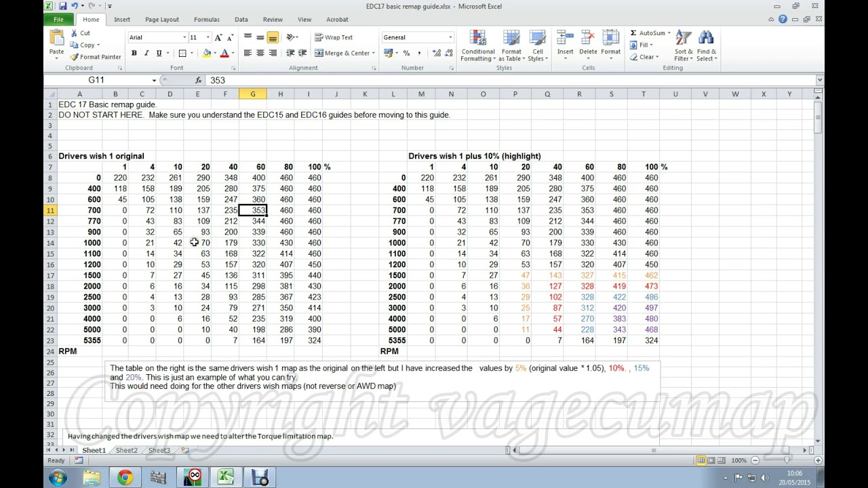
Task: Click Format cells icon
Action: (610, 38)
